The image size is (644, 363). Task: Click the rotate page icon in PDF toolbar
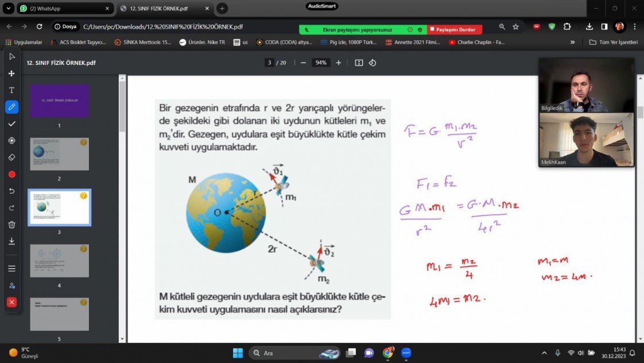[x=372, y=63]
